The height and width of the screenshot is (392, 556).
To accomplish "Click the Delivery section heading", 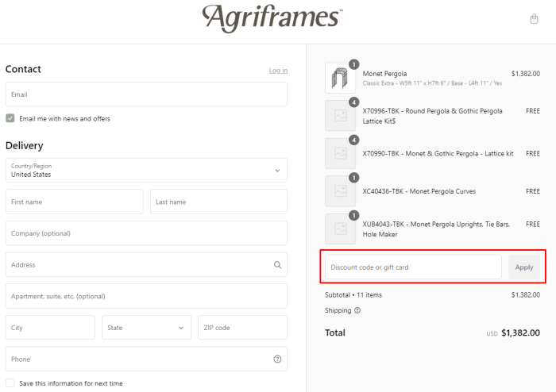I will 25,145.
